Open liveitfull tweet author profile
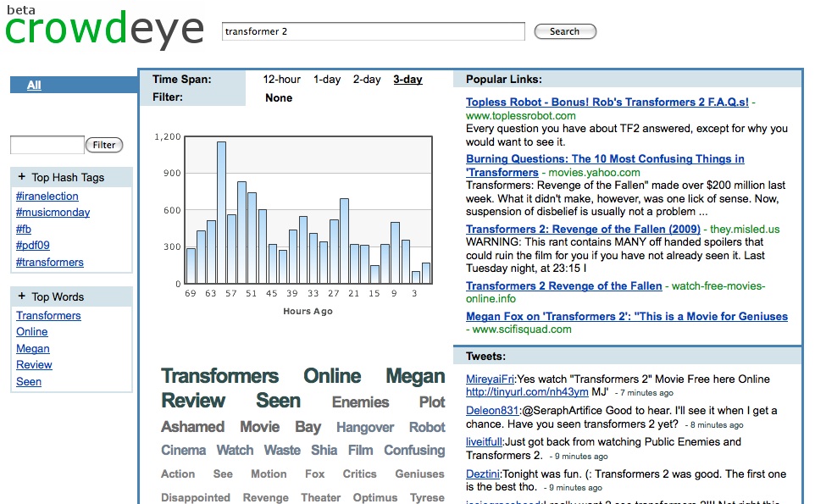 (484, 442)
